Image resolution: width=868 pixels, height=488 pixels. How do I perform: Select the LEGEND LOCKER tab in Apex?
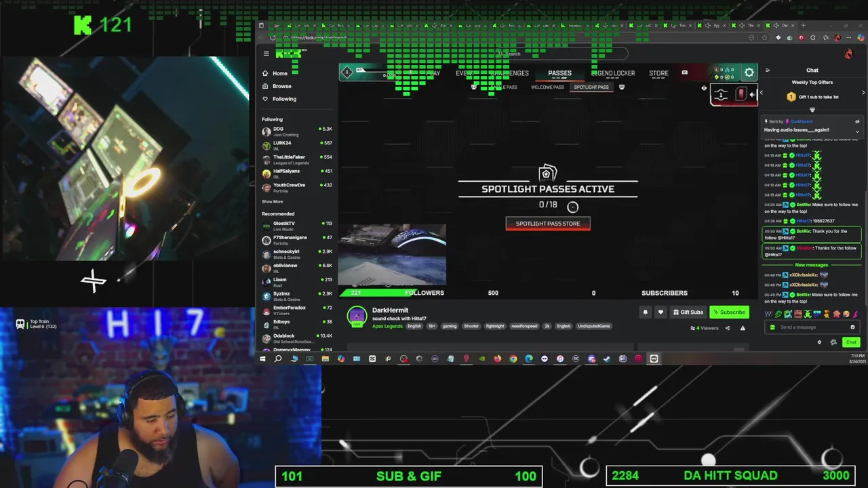click(x=613, y=73)
